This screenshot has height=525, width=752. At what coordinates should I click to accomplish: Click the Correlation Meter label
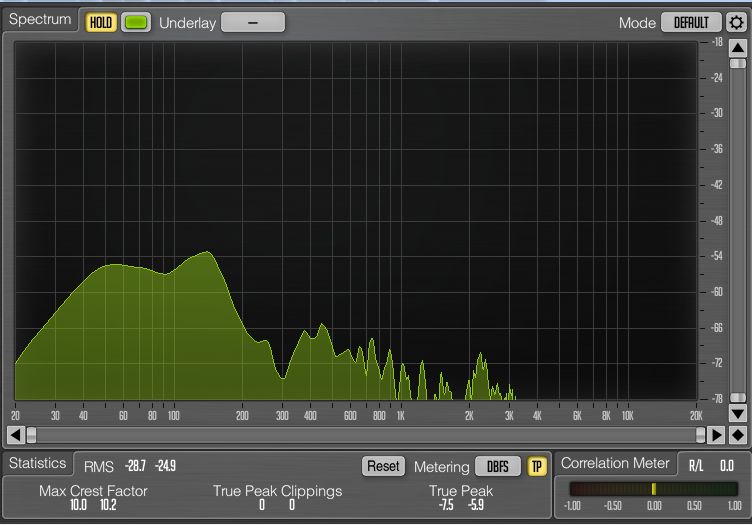coord(614,464)
